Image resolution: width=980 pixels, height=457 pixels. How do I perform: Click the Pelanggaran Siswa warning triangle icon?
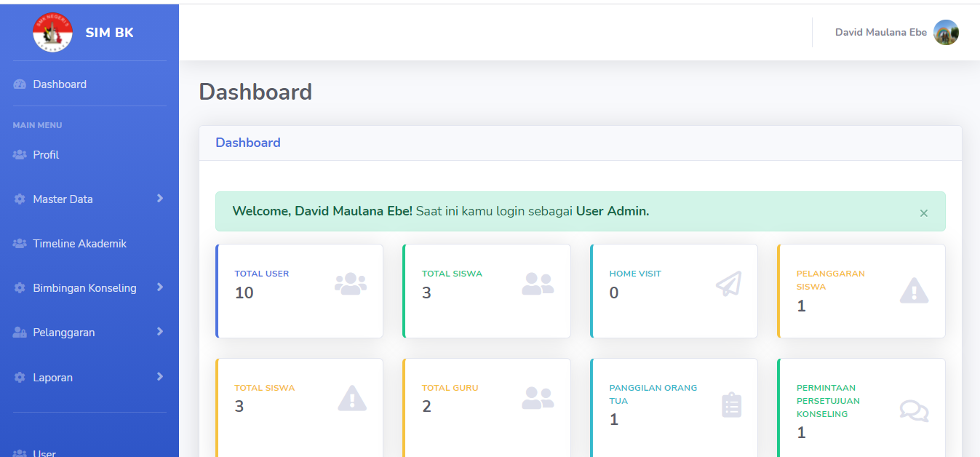914,290
